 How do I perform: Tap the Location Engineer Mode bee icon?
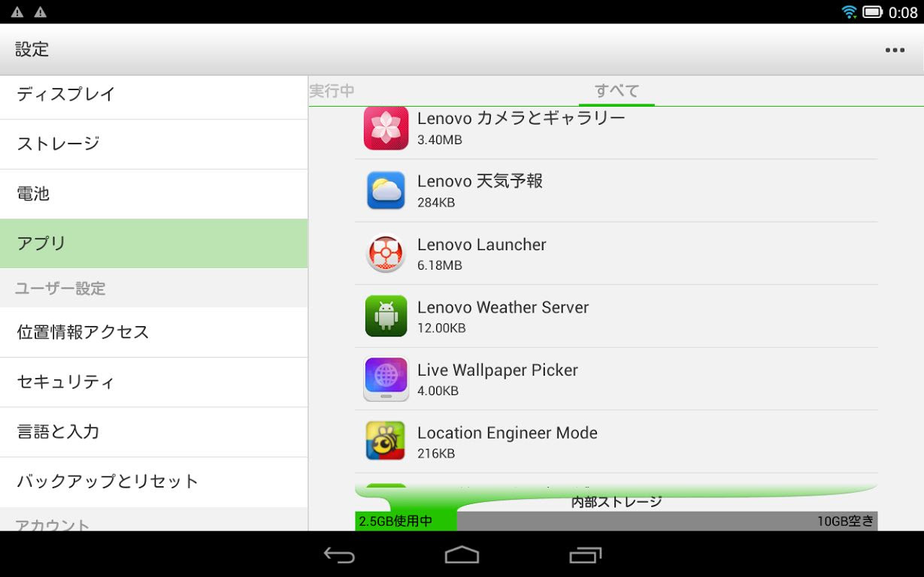pos(386,442)
